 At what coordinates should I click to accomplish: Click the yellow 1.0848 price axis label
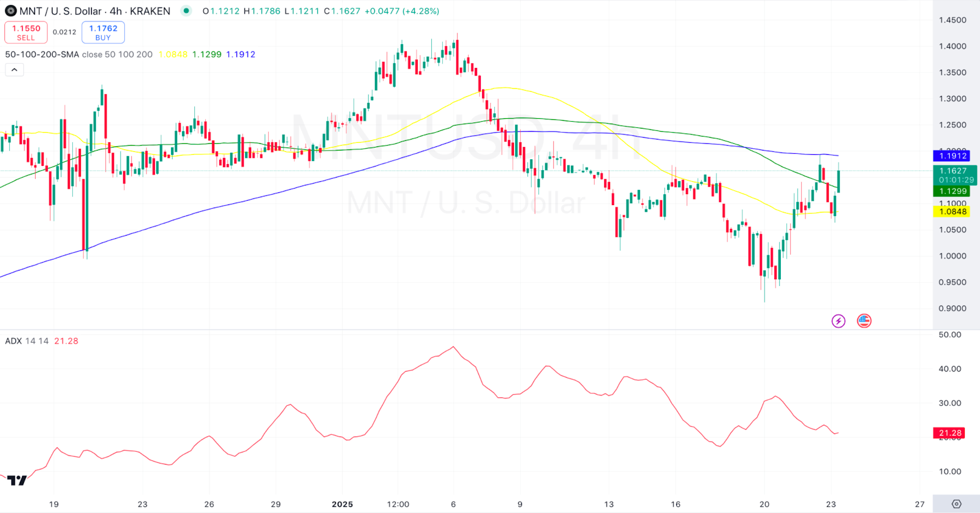coord(951,212)
